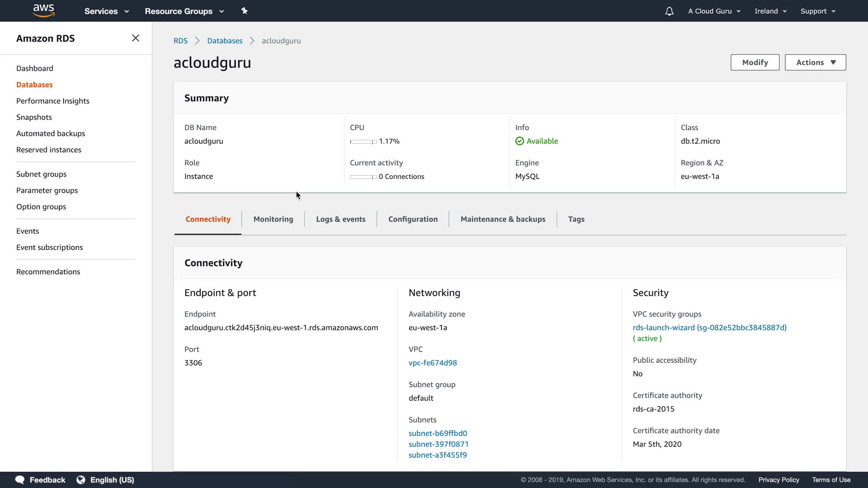The width and height of the screenshot is (868, 488).
Task: Open the vpc-fe674d98 VPC link
Action: [x=433, y=363]
